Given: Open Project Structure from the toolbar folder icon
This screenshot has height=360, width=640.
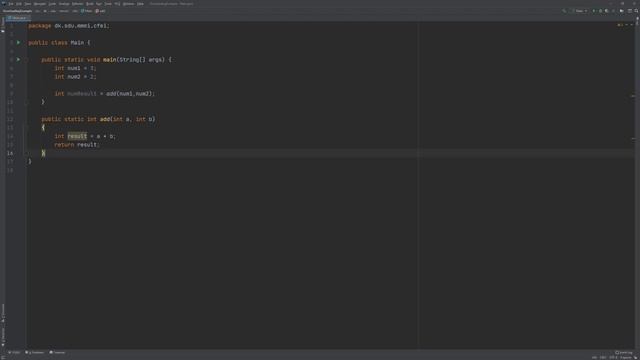Looking at the screenshot, I should coord(622,11).
